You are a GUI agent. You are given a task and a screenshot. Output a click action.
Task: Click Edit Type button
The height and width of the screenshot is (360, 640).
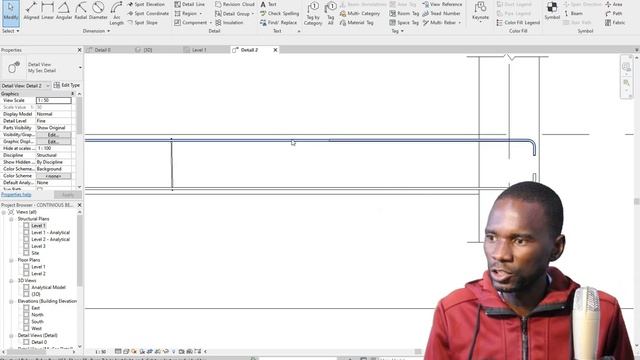click(67, 85)
